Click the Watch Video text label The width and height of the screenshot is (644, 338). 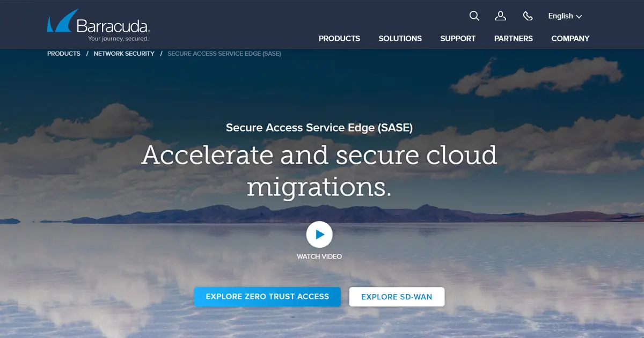[x=319, y=256]
